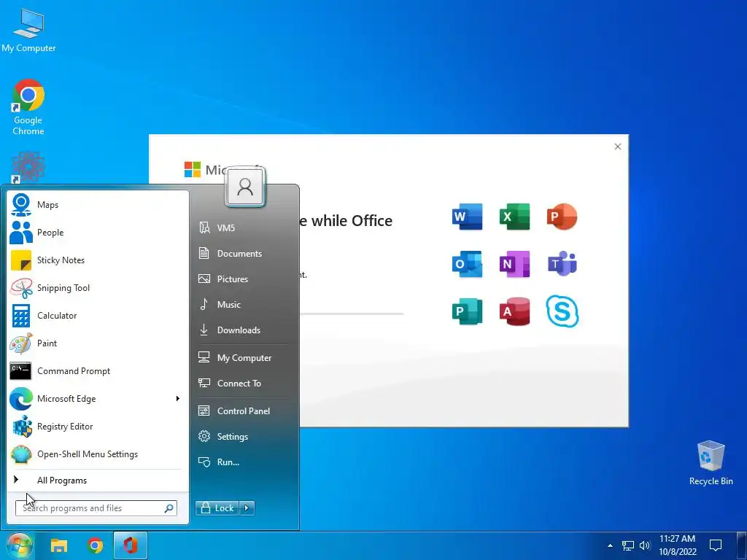Open Music folder in start menu
The height and width of the screenshot is (560, 747).
[243, 304]
